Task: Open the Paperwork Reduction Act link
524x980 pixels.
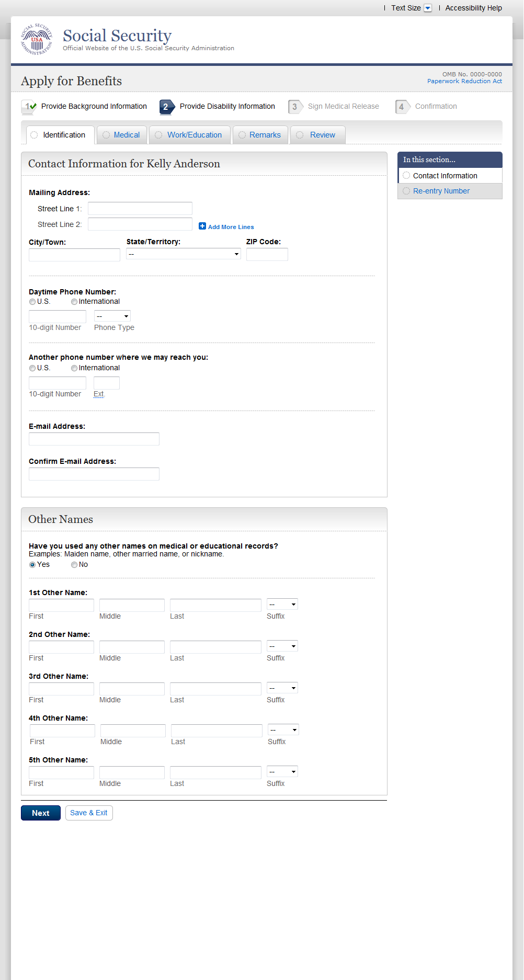Action: pos(464,81)
